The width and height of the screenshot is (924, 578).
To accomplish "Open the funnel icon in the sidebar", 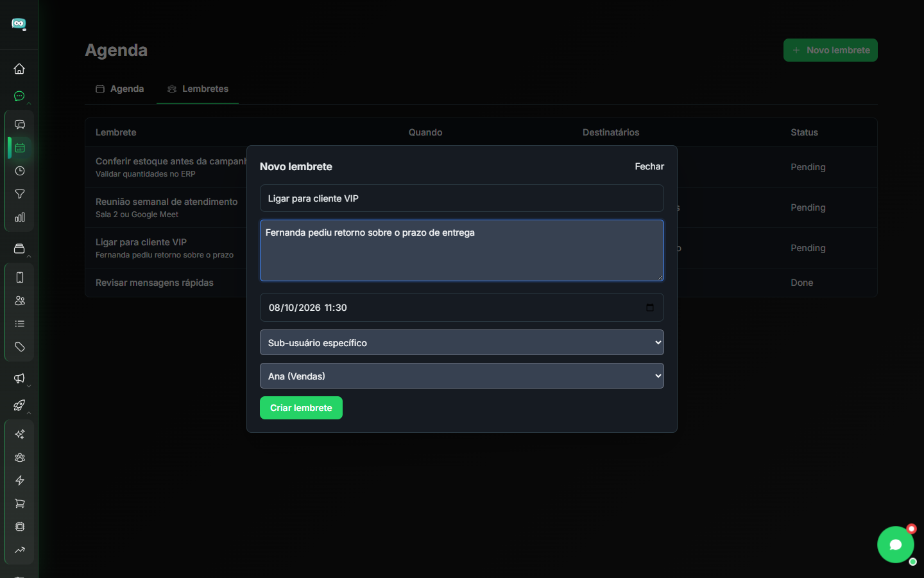I will point(20,194).
